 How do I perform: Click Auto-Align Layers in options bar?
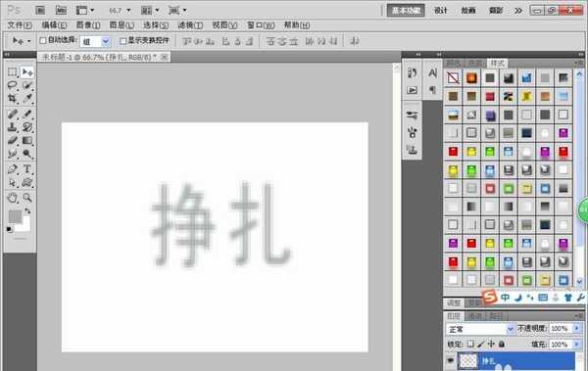pyautogui.click(x=354, y=41)
